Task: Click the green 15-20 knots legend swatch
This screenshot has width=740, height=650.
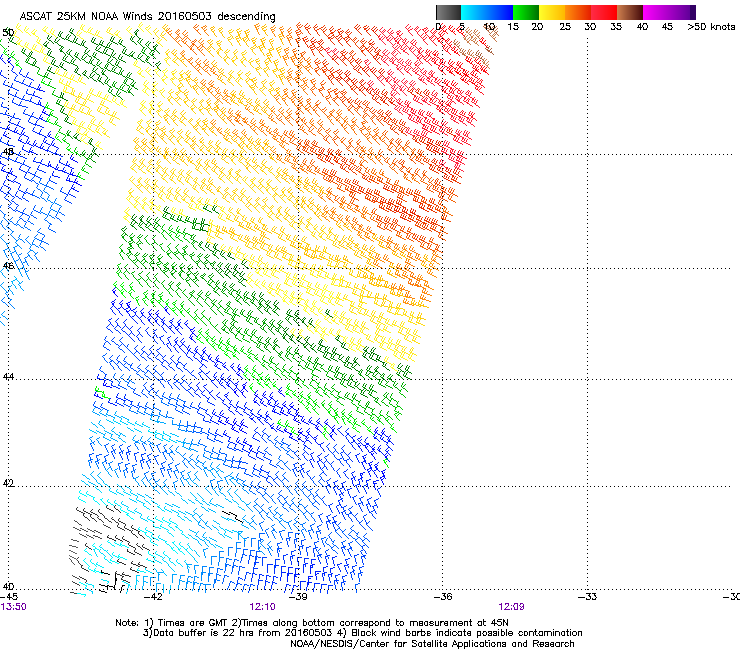Action: coord(526,12)
